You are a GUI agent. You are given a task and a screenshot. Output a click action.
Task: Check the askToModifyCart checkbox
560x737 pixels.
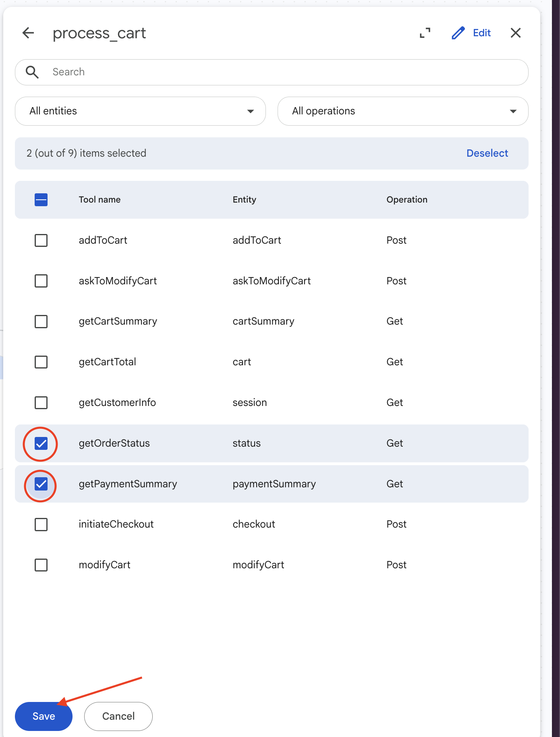point(41,281)
